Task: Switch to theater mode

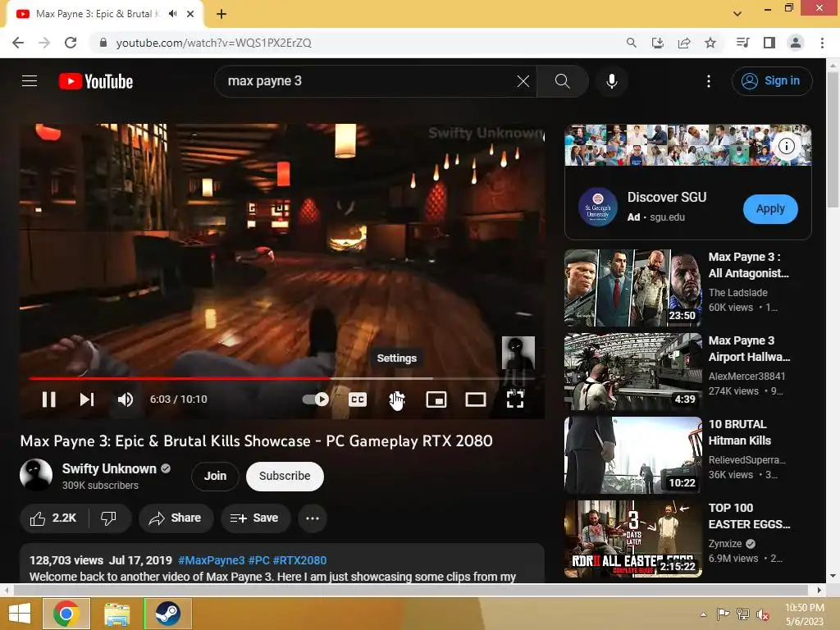Action: coord(476,399)
